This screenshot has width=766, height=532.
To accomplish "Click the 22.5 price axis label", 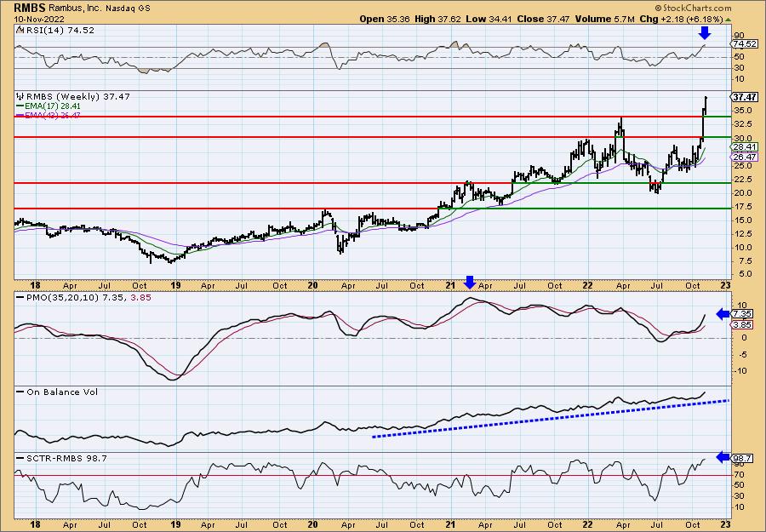I will tap(742, 180).
